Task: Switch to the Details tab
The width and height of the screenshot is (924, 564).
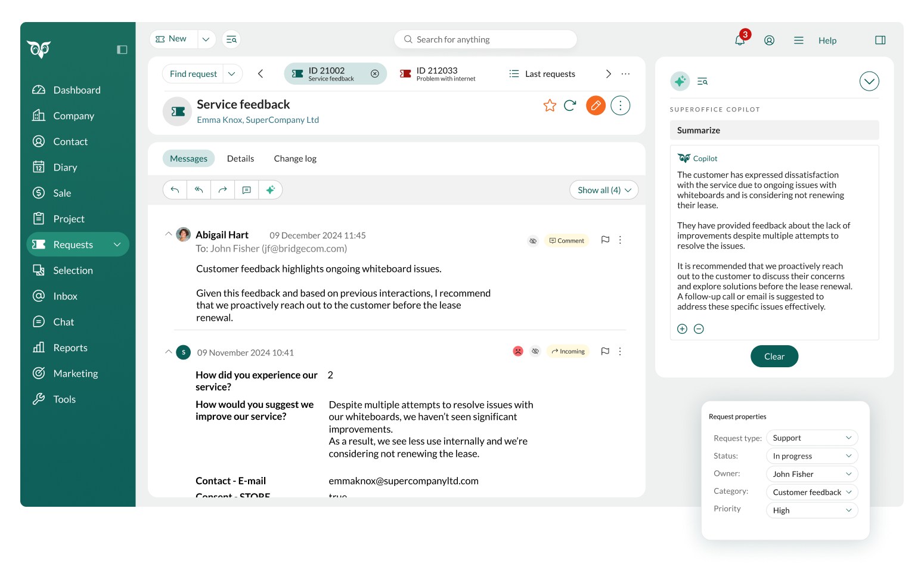Action: tap(240, 159)
